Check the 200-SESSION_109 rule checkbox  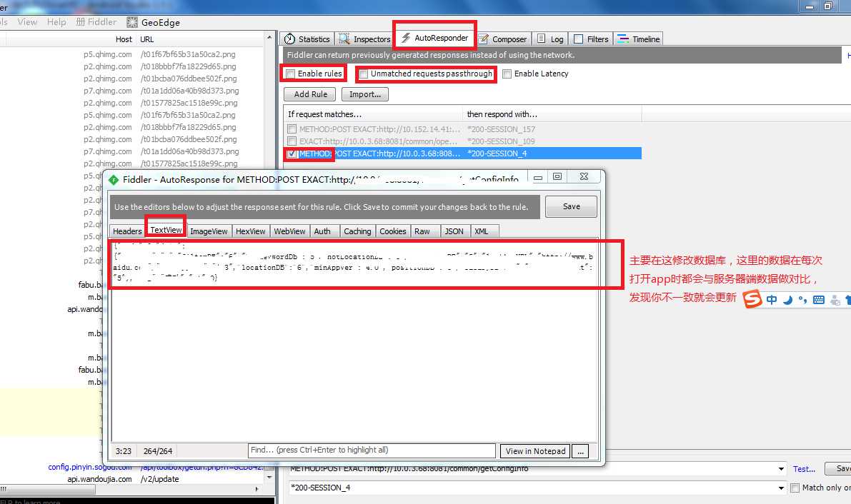292,141
